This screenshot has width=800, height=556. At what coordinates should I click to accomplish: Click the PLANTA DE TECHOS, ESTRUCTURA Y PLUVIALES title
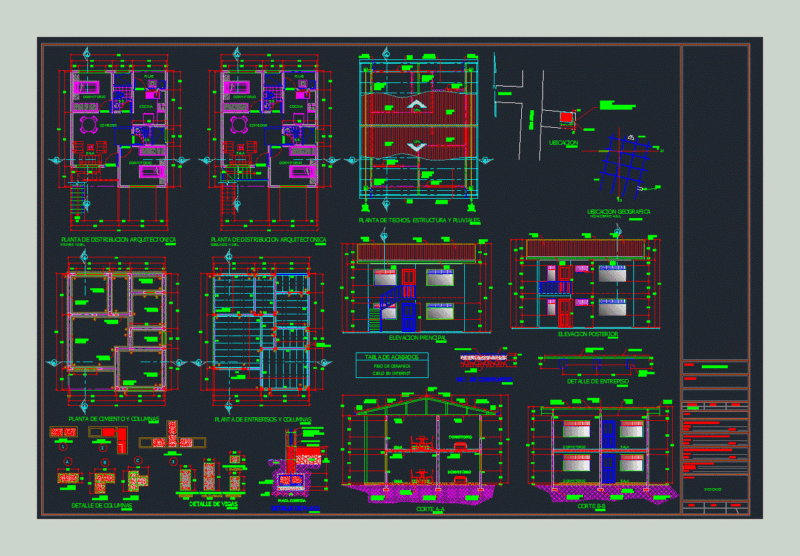pos(419,220)
